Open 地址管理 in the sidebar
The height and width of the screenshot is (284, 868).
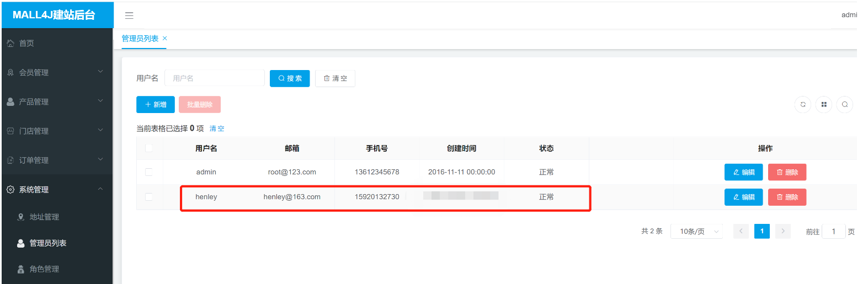click(x=44, y=217)
